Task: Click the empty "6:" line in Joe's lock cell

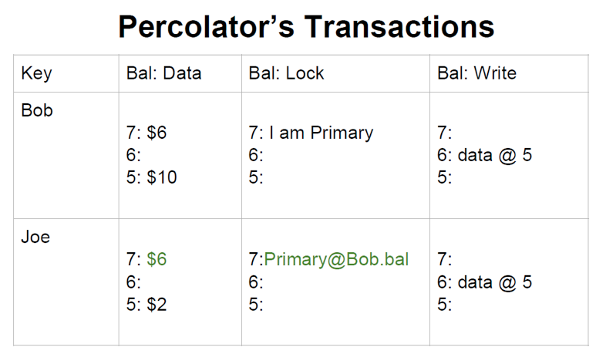Action: tap(256, 281)
